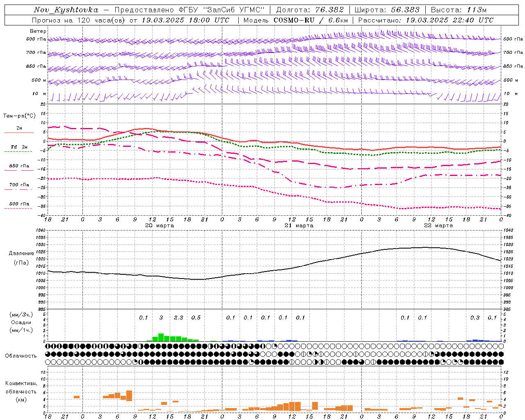
Task: Click the 21 марта date label
Action: point(299,225)
